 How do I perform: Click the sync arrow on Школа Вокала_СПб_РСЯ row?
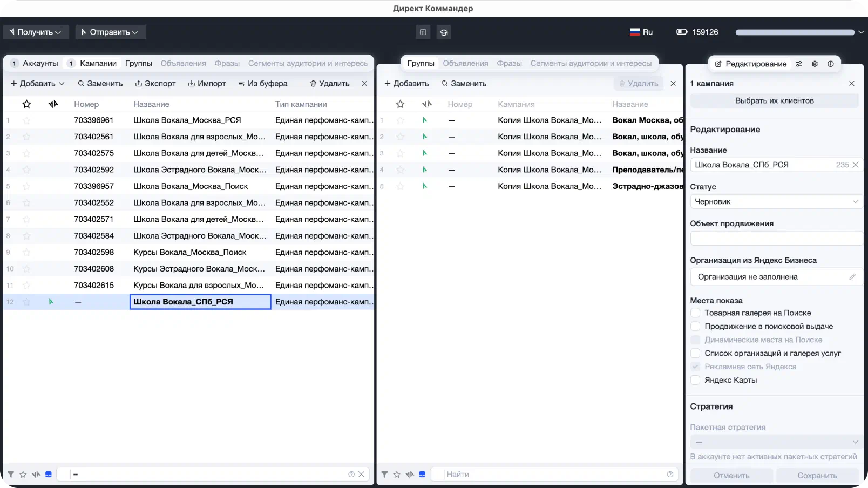click(x=51, y=302)
